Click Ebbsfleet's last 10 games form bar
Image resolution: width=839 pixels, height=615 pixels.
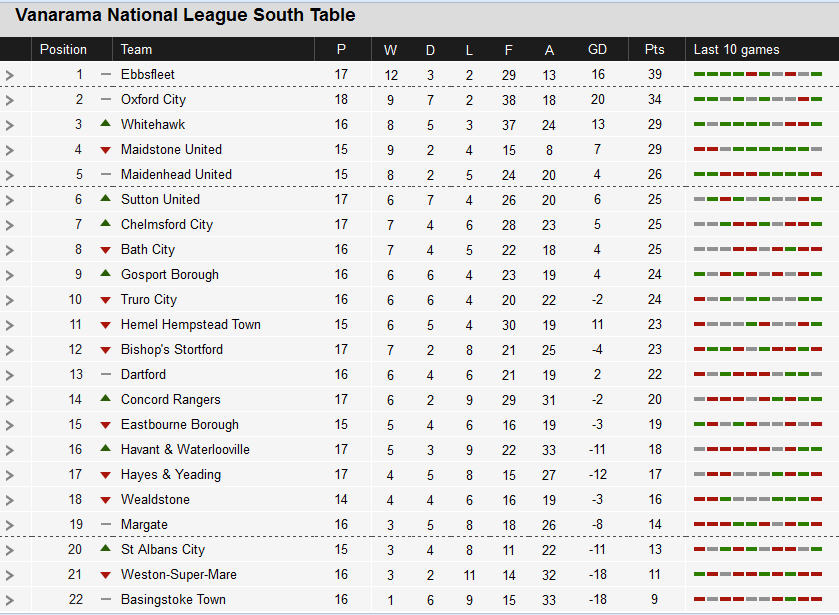758,74
